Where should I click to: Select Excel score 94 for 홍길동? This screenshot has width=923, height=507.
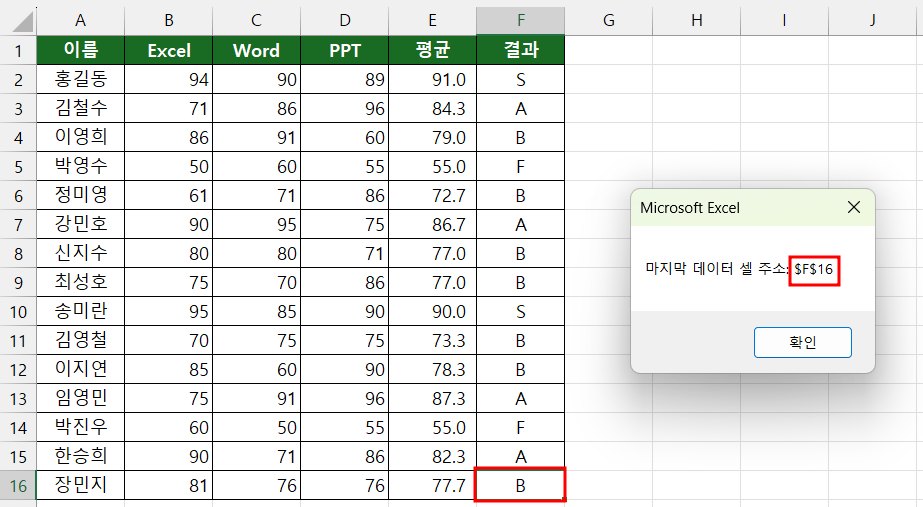click(168, 79)
